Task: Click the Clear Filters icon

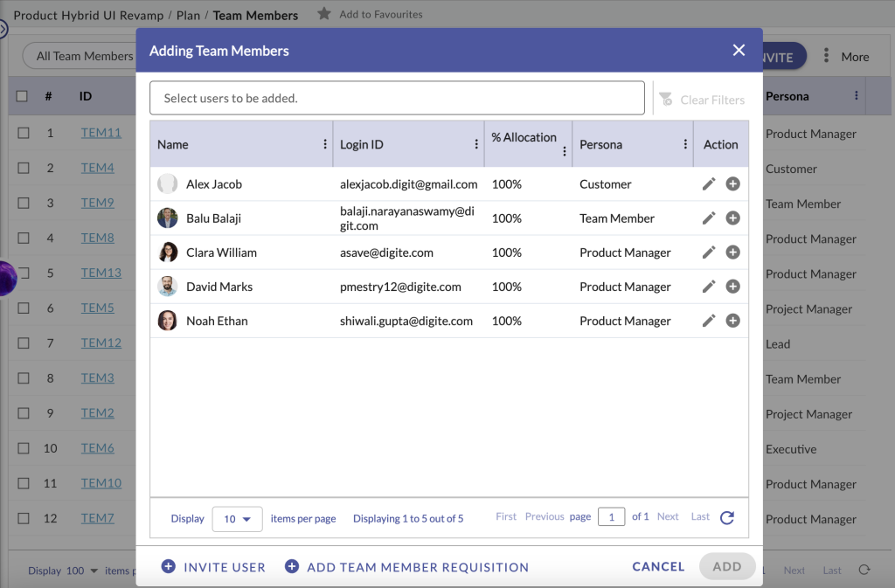Action: point(666,100)
